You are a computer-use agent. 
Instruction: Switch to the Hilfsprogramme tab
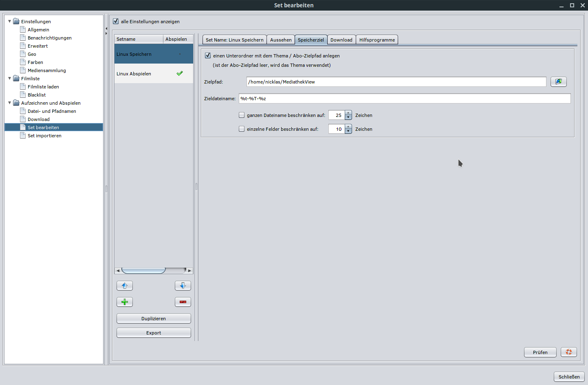click(377, 40)
